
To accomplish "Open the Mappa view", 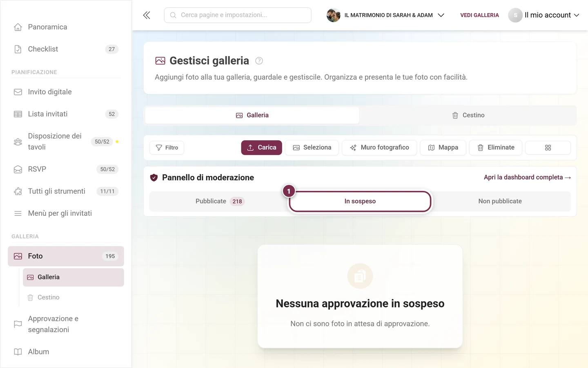I will [443, 148].
